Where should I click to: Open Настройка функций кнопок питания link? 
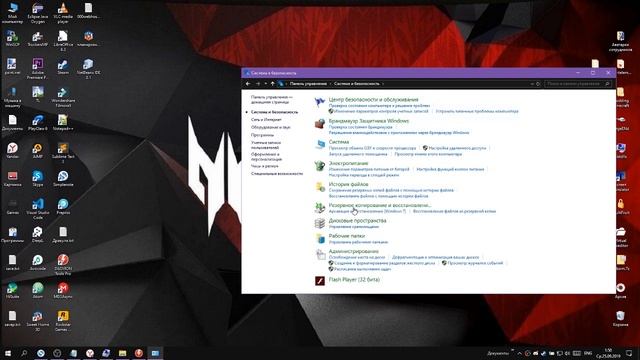coord(450,169)
